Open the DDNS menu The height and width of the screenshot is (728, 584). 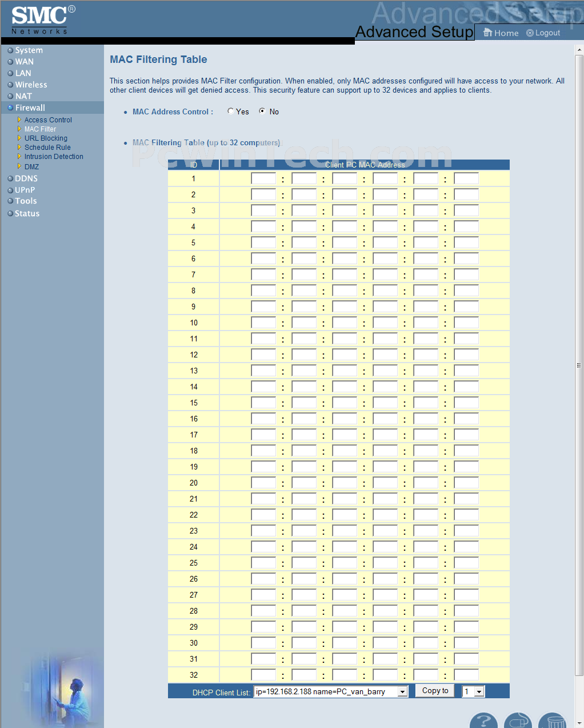point(26,178)
